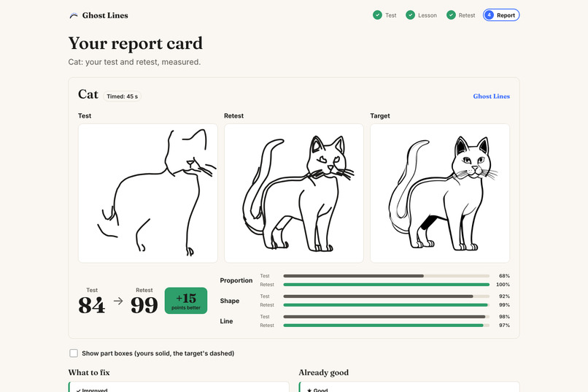The image size is (588, 392).
Task: Click the +15 points better badge
Action: (186, 301)
